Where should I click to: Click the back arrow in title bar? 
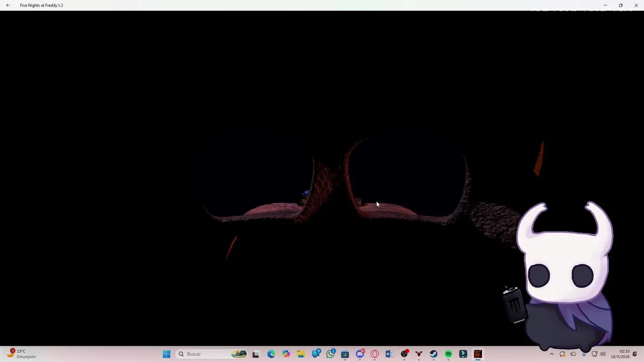click(8, 5)
